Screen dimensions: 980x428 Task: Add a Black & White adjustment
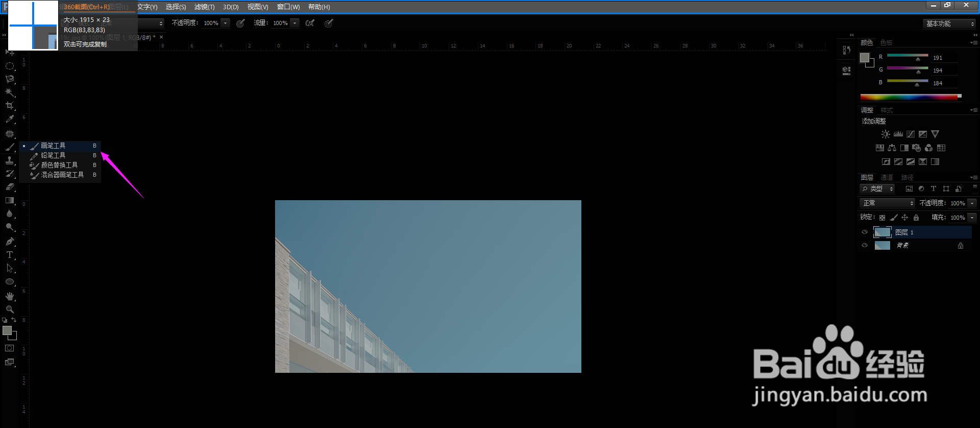pos(904,148)
